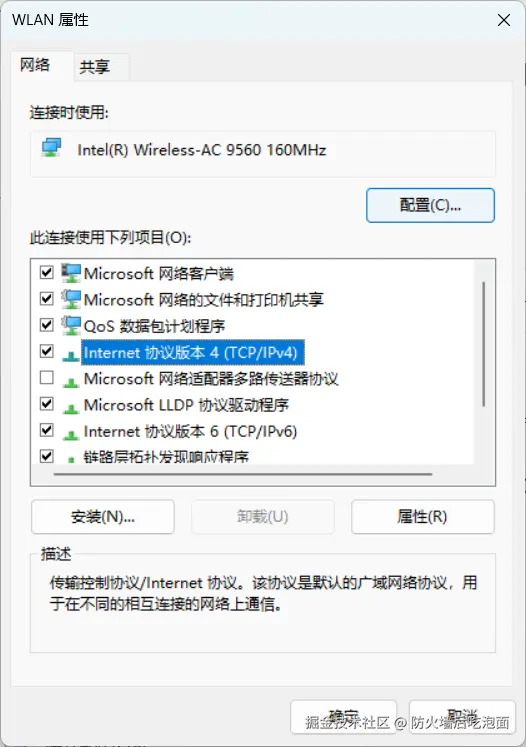
Task: Select the 网络 tab
Action: (35, 65)
